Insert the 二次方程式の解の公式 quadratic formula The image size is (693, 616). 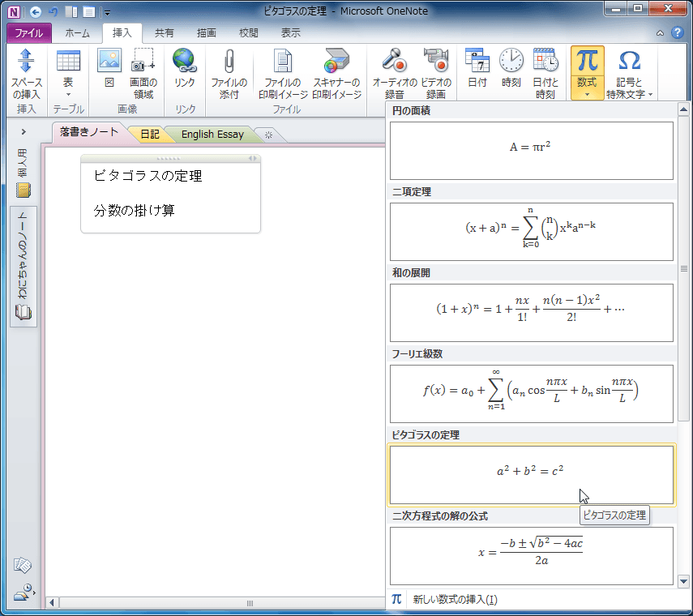(x=531, y=556)
